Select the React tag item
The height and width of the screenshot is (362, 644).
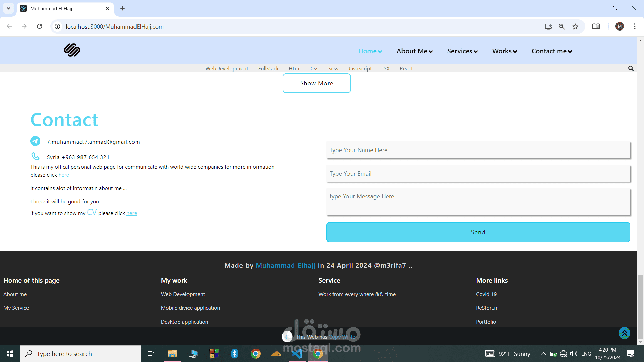pyautogui.click(x=406, y=68)
